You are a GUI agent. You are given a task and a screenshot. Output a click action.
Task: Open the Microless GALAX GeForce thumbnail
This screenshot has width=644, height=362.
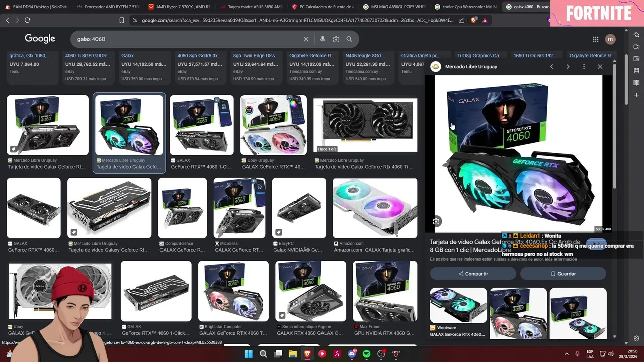(239, 208)
